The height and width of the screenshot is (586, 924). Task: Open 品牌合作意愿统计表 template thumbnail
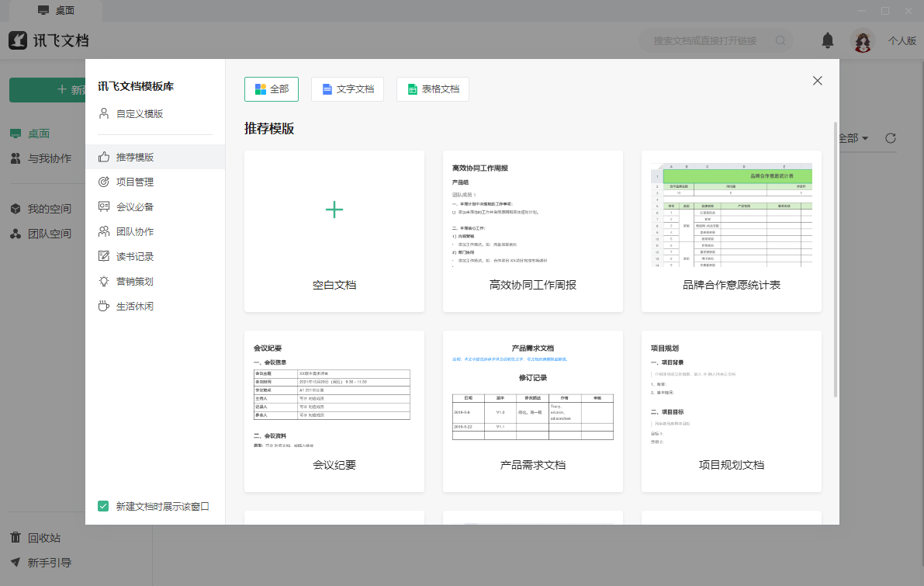click(x=732, y=214)
